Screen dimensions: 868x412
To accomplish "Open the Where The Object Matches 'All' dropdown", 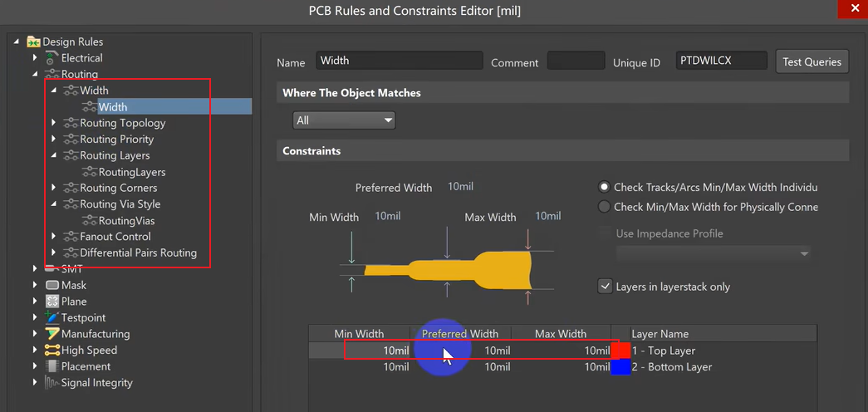I will pyautogui.click(x=344, y=120).
